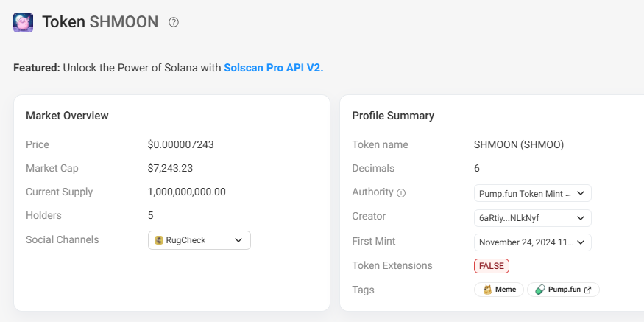The height and width of the screenshot is (322, 644).
Task: Click the Current Supply label
Action: click(x=59, y=192)
